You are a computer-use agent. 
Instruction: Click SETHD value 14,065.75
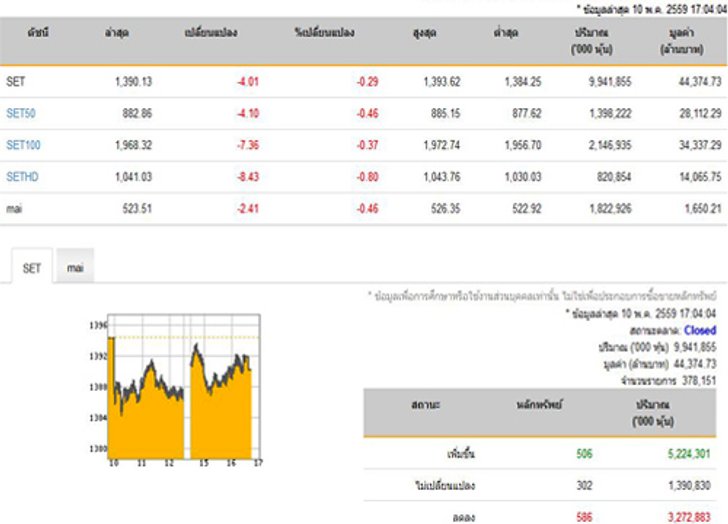point(700,177)
